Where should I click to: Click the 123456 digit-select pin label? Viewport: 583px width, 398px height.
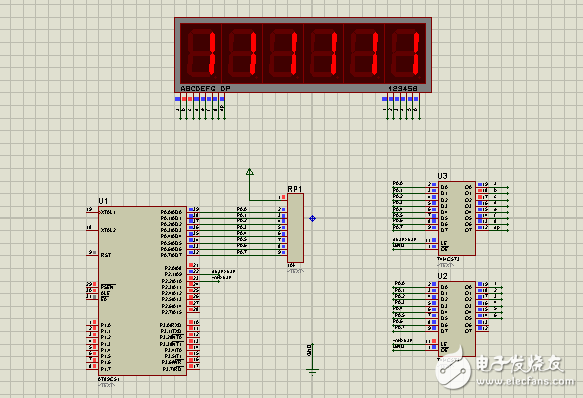(x=403, y=89)
